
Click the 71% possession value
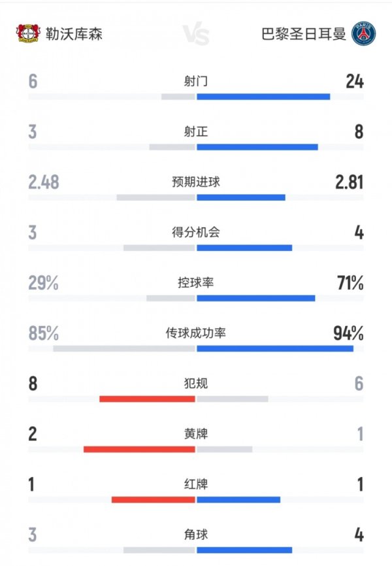[349, 283]
